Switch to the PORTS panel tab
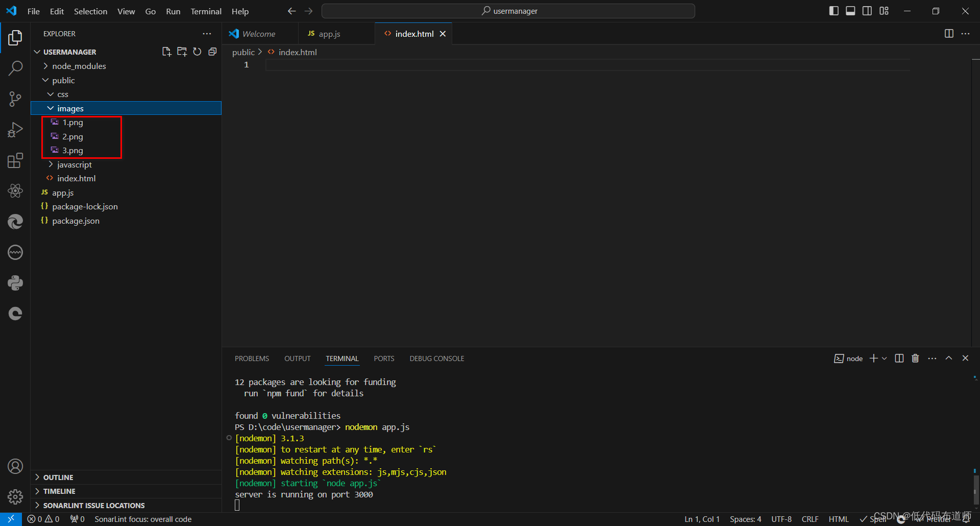This screenshot has width=980, height=526. click(x=384, y=358)
